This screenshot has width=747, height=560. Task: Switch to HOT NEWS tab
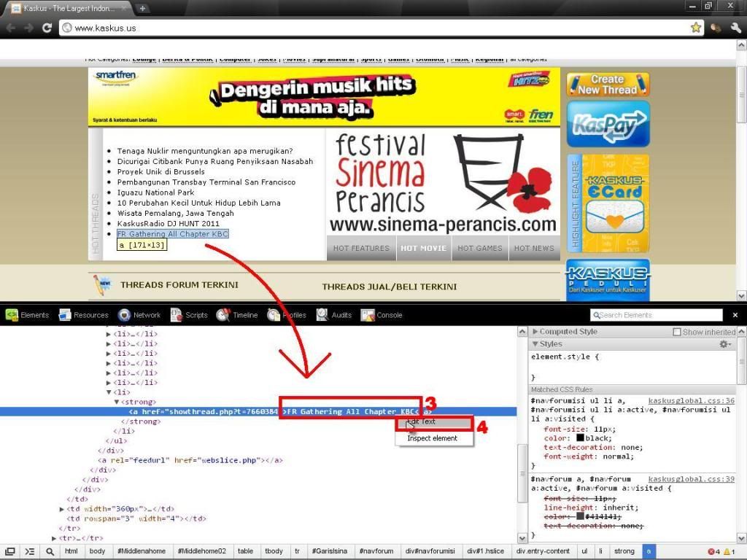point(534,248)
